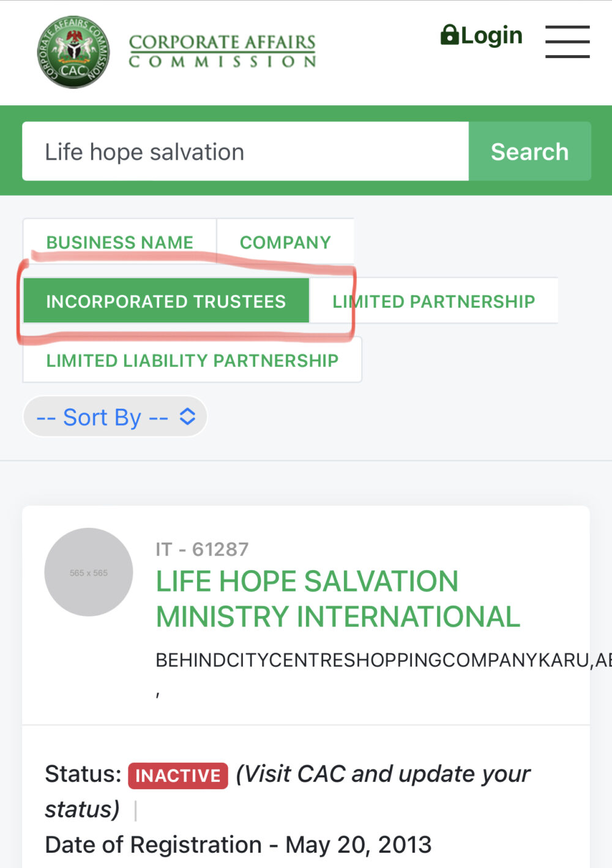Expand the Sort By dropdown label
612x868 pixels.
click(x=102, y=417)
